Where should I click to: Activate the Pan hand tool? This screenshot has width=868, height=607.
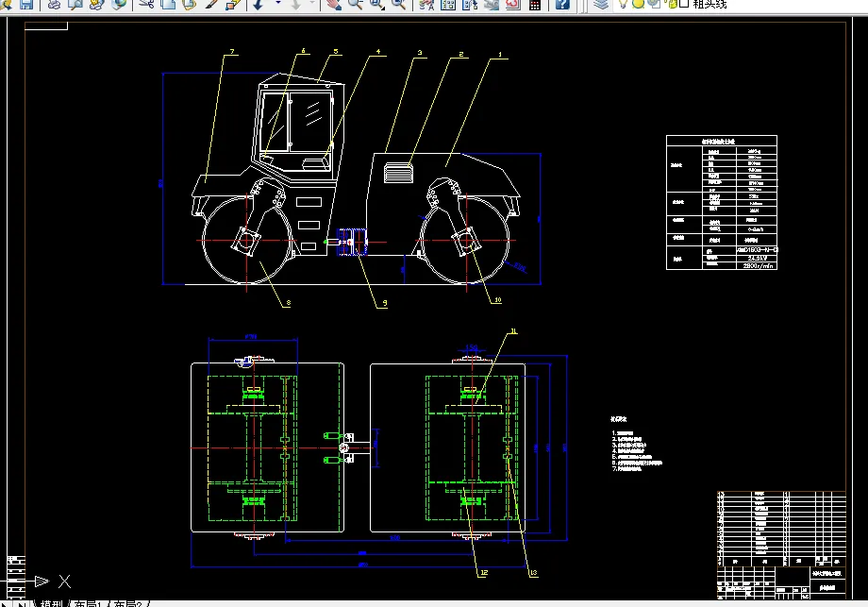[x=334, y=5]
